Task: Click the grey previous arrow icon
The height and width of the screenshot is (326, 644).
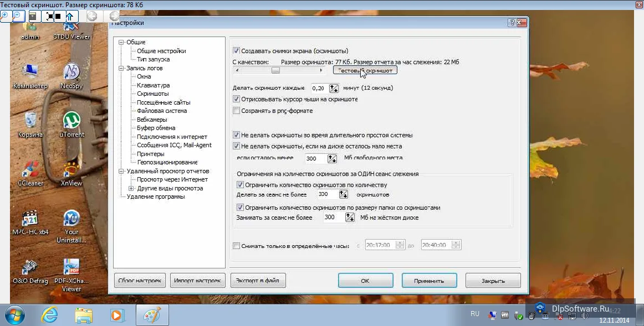Action: point(93,16)
